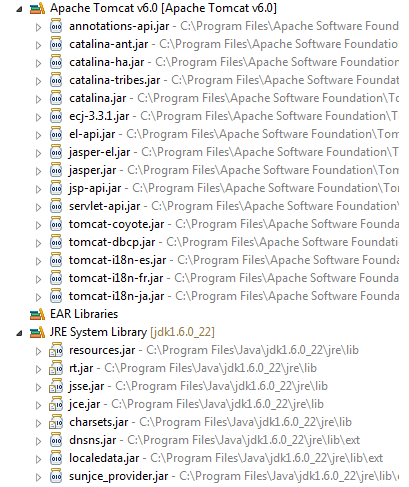Click the catalina-ant.jar jar icon

click(x=56, y=44)
